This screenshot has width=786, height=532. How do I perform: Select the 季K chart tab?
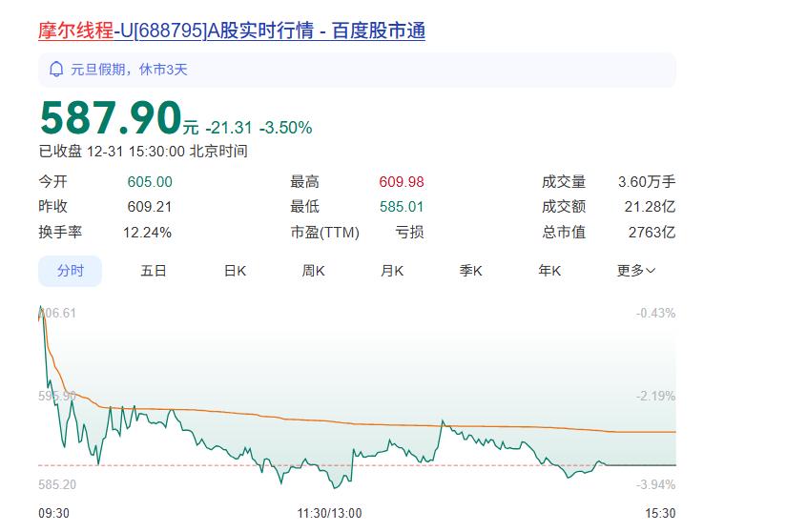tap(470, 271)
